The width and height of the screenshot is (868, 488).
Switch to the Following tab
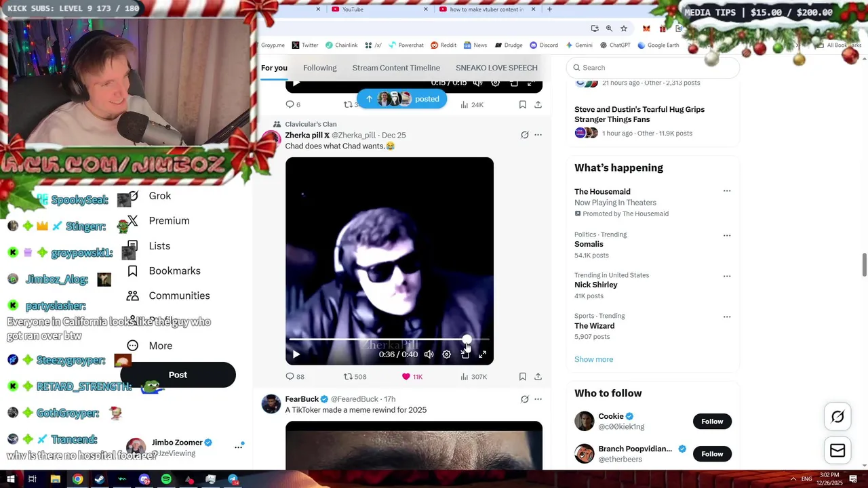[319, 68]
